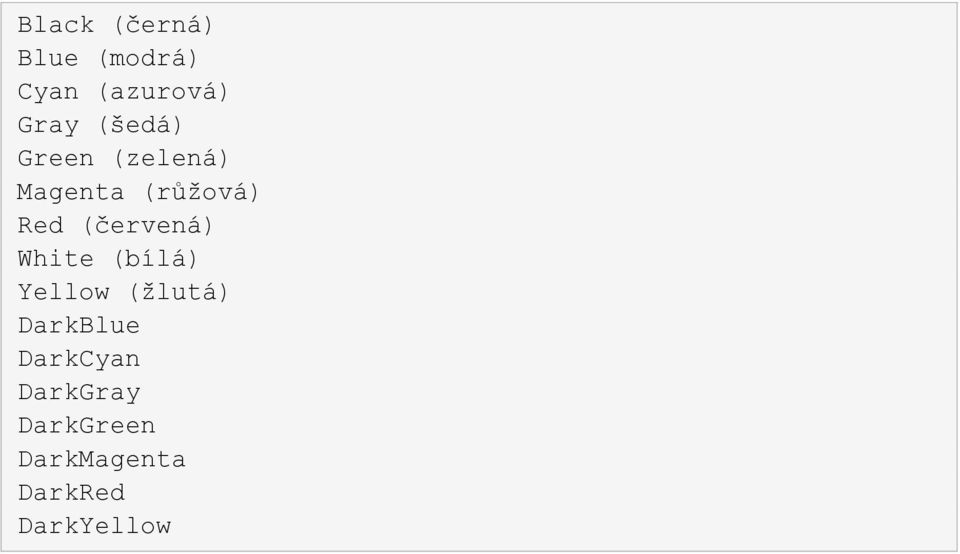Image resolution: width=960 pixels, height=554 pixels.
Task: Select the Gray (šedá) line
Action: pyautogui.click(x=100, y=125)
